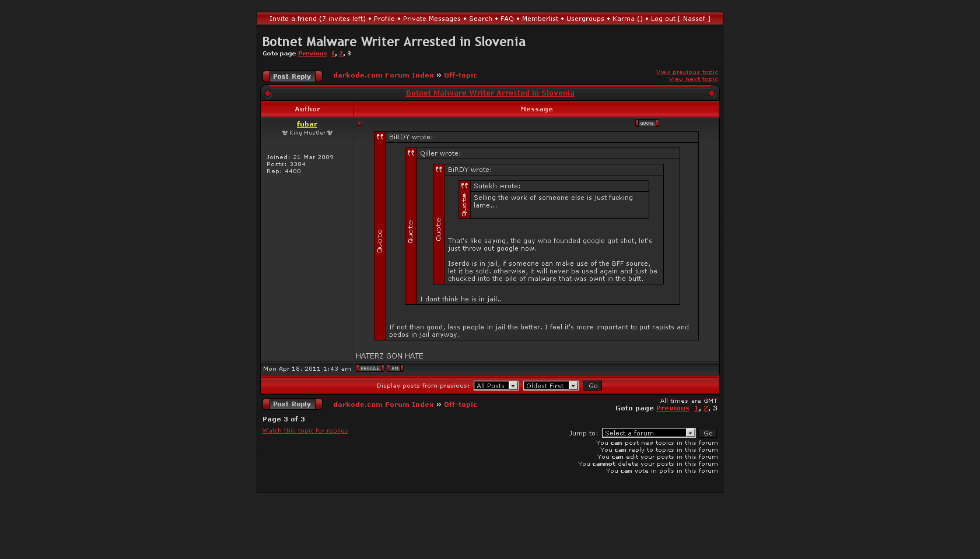Viewport: 980px width, 559px height.
Task: Open fubar's profile via the Profile button
Action: (x=369, y=368)
